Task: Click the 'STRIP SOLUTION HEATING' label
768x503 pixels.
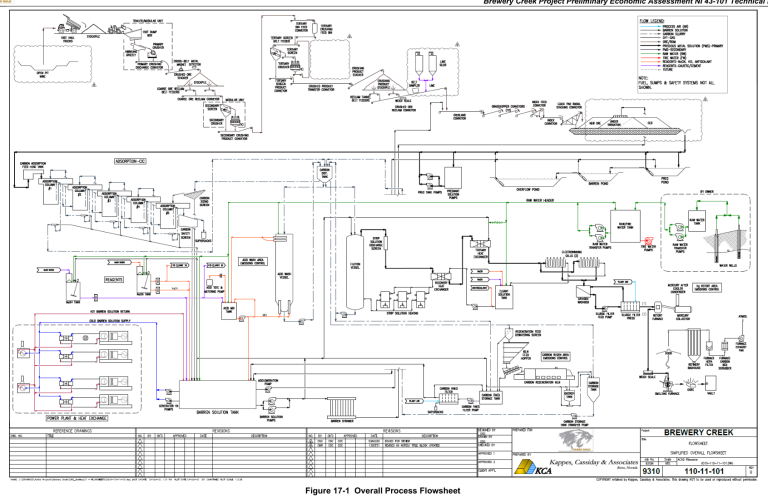Action: (x=403, y=313)
